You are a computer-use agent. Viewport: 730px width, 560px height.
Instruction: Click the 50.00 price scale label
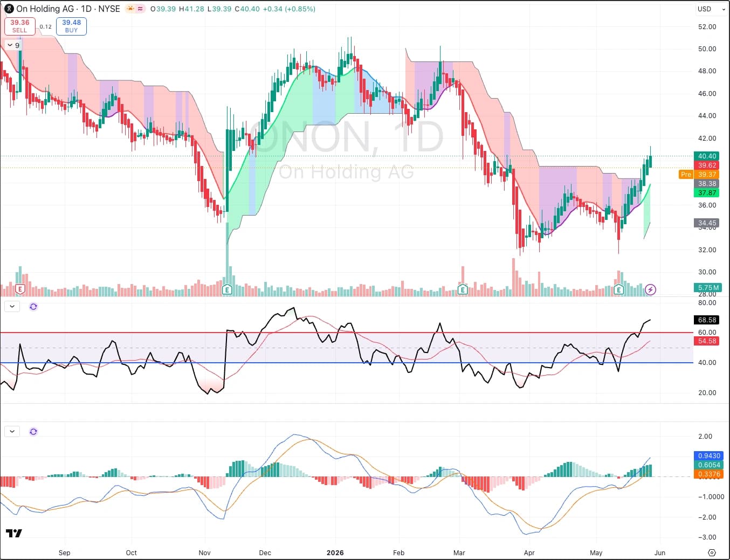[707, 49]
